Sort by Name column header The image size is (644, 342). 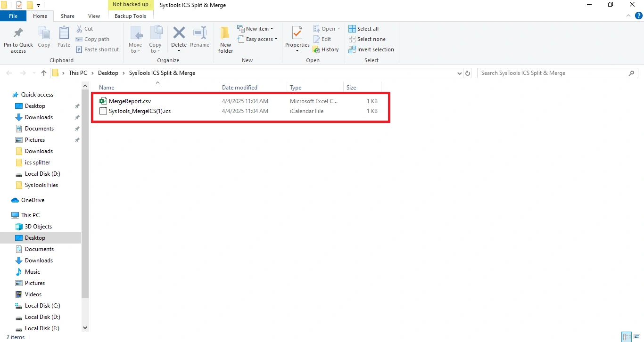click(x=107, y=88)
